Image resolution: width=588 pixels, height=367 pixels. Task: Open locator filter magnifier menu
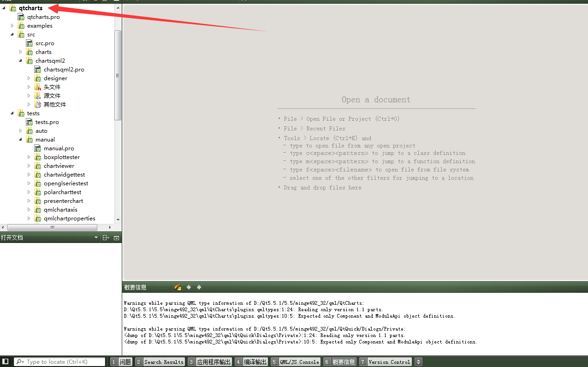(x=20, y=362)
